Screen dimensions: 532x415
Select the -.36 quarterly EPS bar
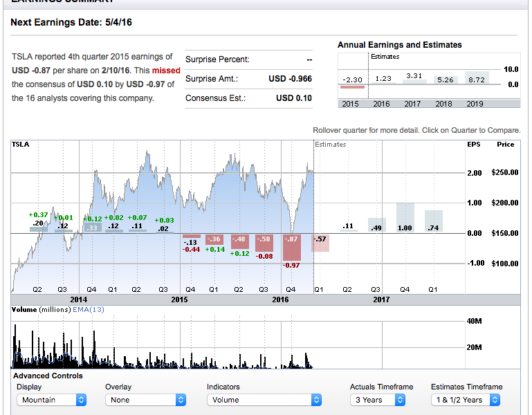tap(214, 239)
